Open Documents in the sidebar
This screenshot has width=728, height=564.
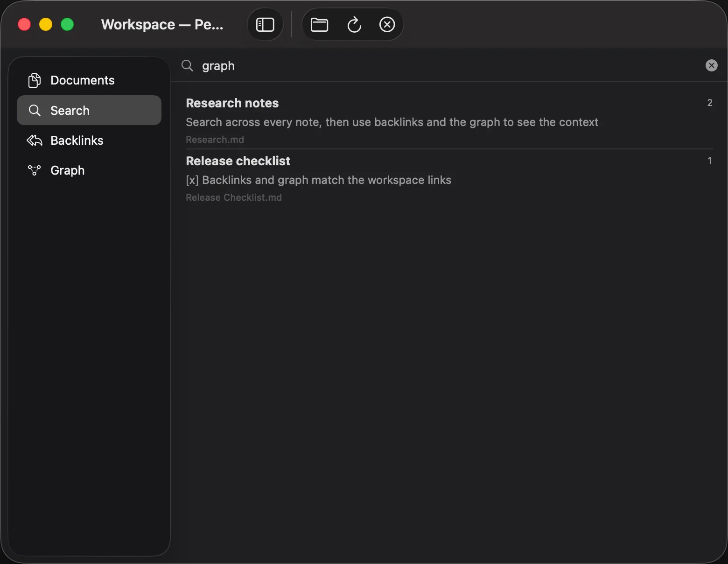[x=89, y=80]
